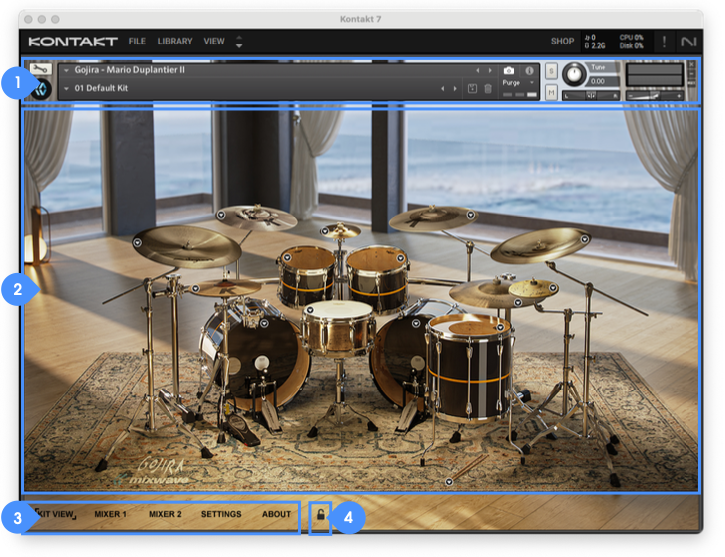Open the Purge dropdown menu
This screenshot has height=557, width=725.
pyautogui.click(x=517, y=83)
